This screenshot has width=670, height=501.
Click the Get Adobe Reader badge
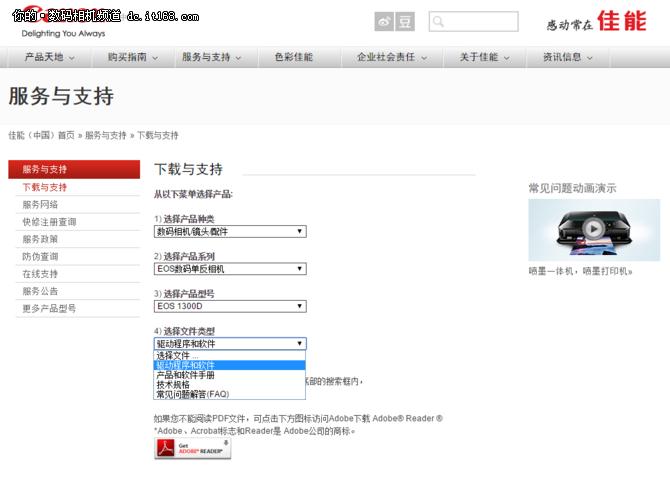pos(192,448)
